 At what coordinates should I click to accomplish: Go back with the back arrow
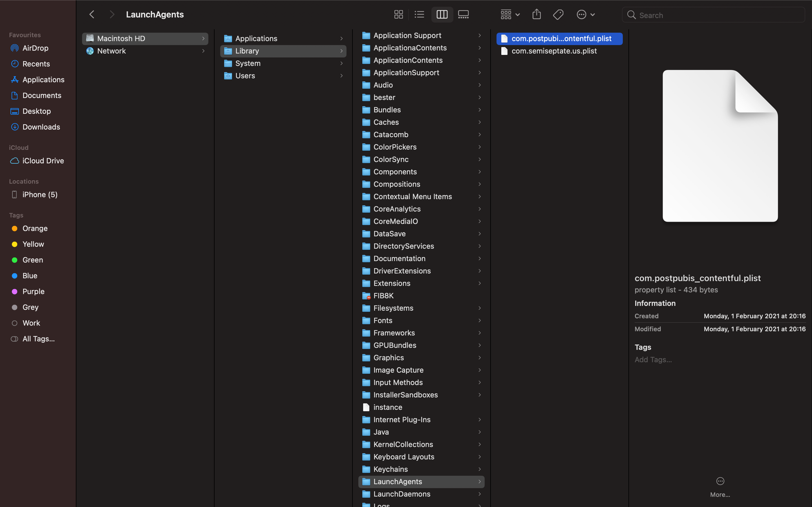tap(92, 14)
